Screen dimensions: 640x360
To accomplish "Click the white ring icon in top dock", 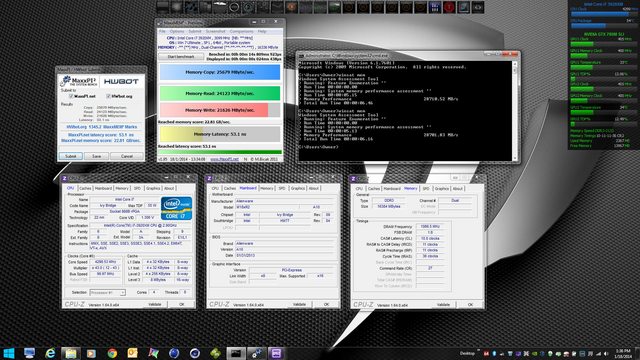I will click(234, 7).
